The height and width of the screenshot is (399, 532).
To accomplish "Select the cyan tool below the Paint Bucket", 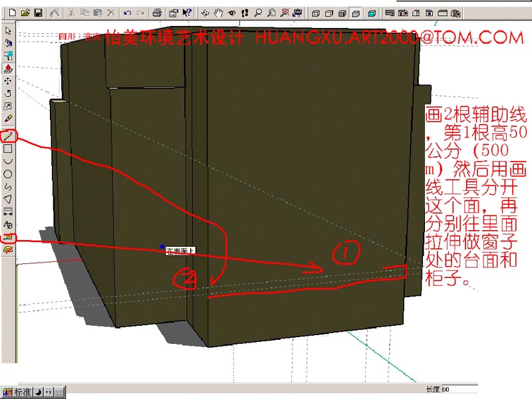I will (x=8, y=55).
